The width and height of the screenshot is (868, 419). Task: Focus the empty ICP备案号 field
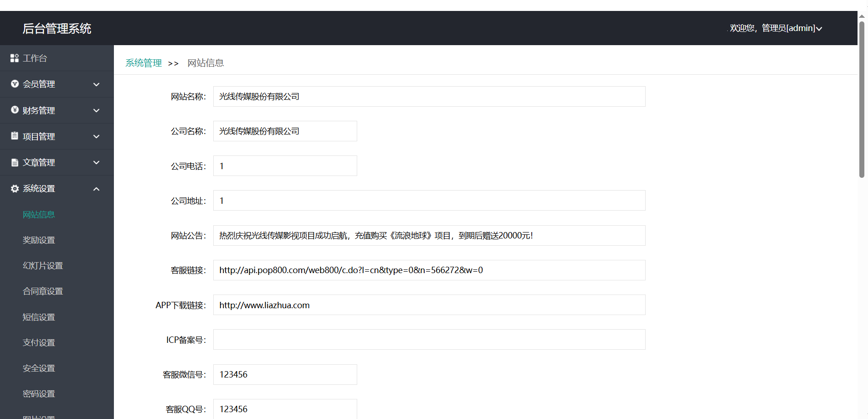point(429,340)
